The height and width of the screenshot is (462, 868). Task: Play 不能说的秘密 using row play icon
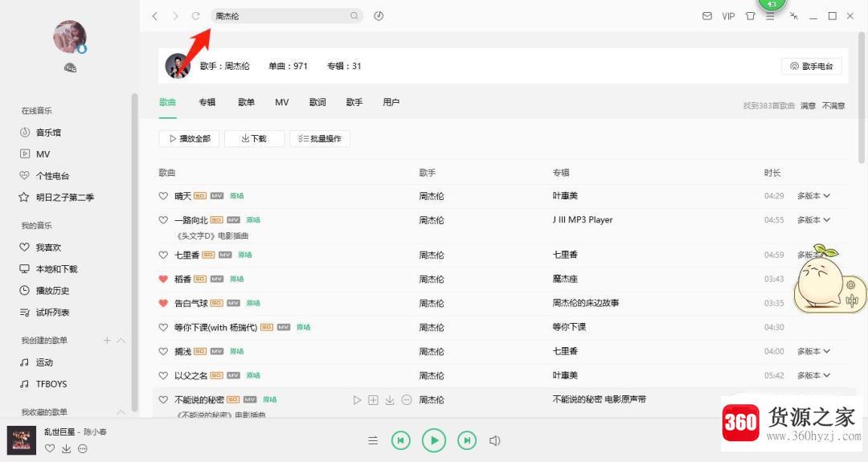(x=357, y=399)
